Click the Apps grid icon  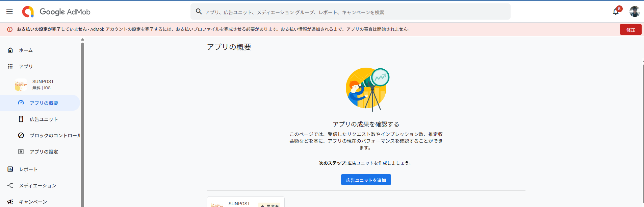pyautogui.click(x=10, y=66)
